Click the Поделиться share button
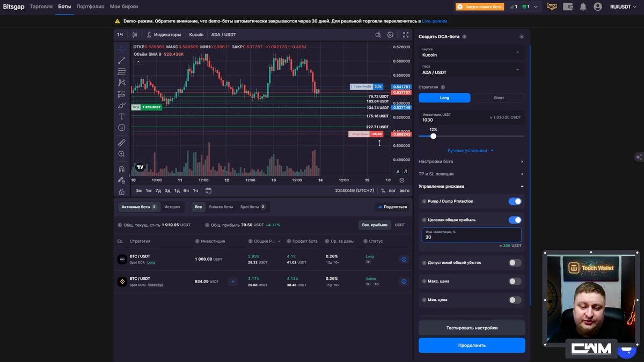 tap(392, 206)
